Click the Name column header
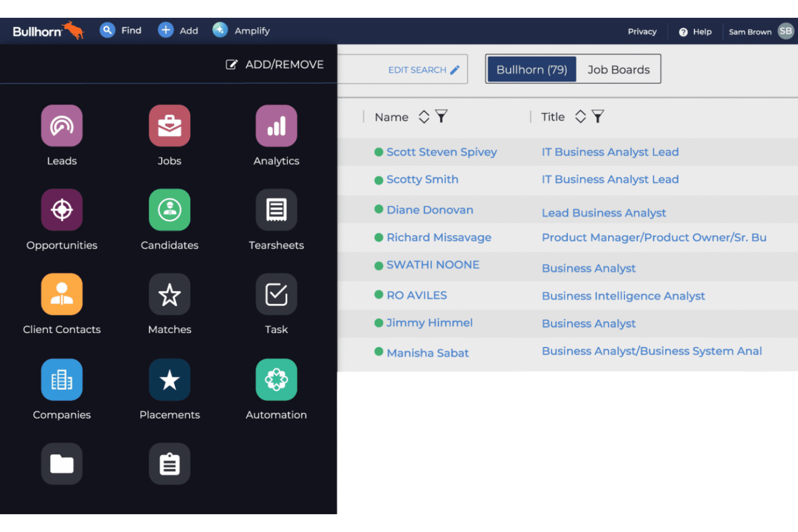 391,117
